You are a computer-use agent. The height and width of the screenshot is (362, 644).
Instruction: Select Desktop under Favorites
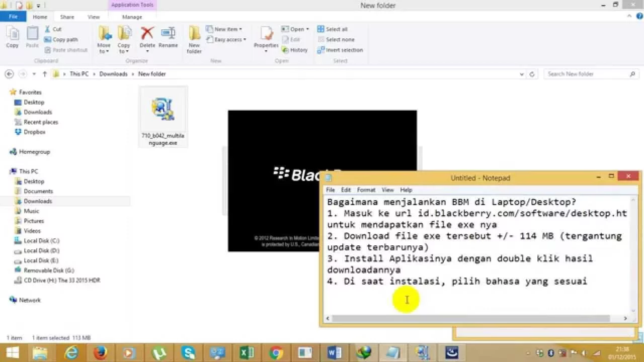(x=34, y=102)
